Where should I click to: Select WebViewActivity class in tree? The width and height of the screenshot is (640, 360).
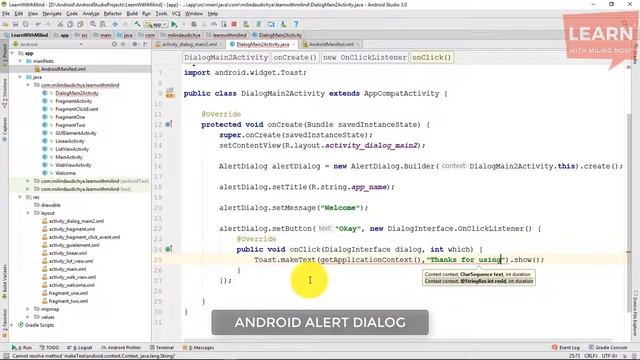[73, 165]
